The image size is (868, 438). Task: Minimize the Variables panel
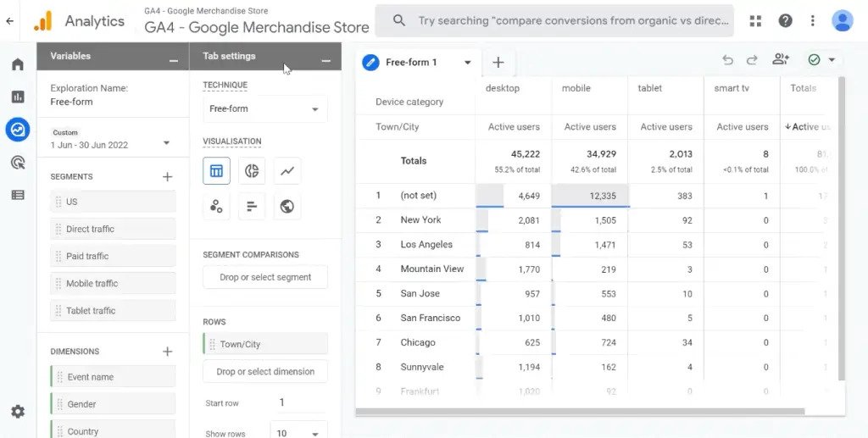tap(174, 60)
